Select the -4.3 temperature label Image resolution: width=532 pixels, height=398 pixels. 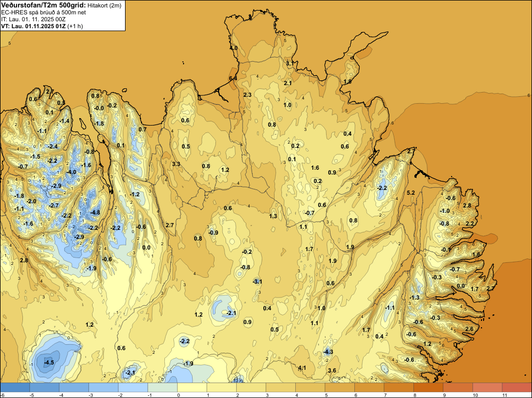[328, 352]
